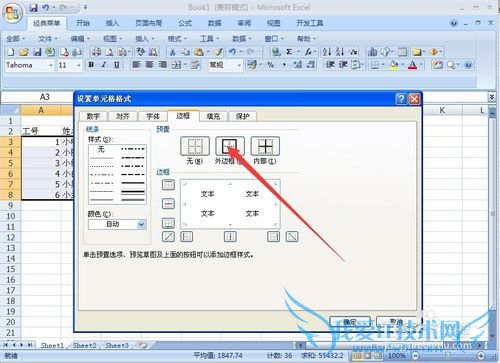Open the 页面布局 ribbon tab
This screenshot has height=363, width=500.
pos(149,23)
